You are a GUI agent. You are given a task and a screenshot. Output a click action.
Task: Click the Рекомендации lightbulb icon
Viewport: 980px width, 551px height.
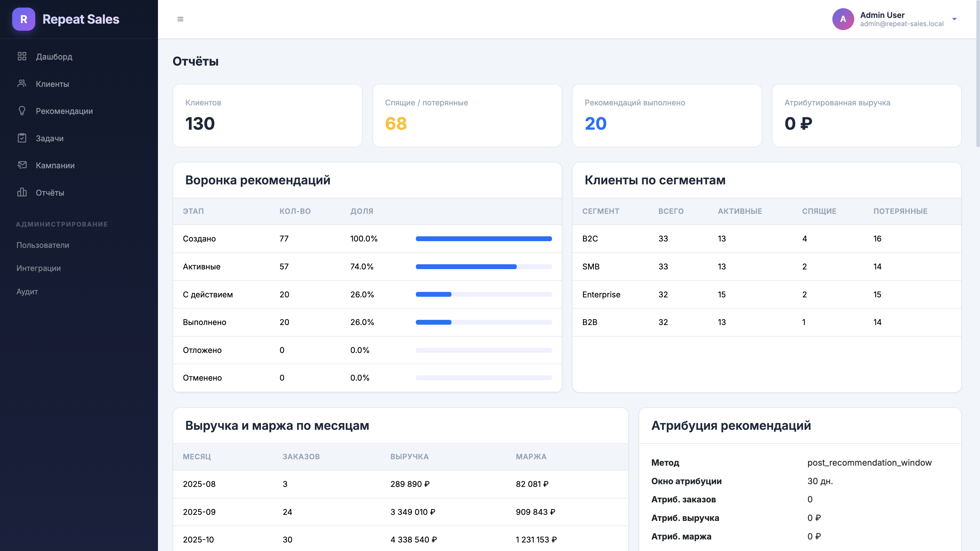click(x=22, y=111)
